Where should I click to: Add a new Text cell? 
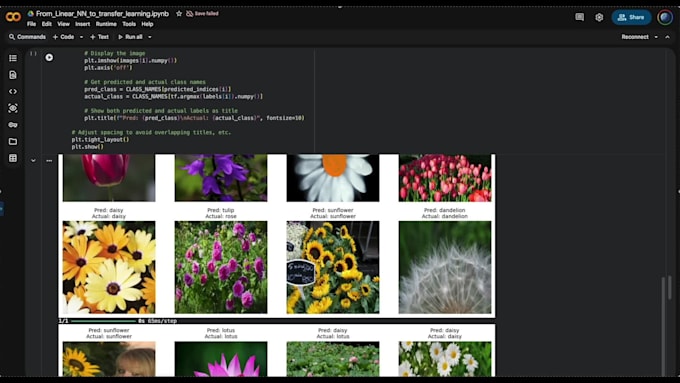click(x=99, y=37)
